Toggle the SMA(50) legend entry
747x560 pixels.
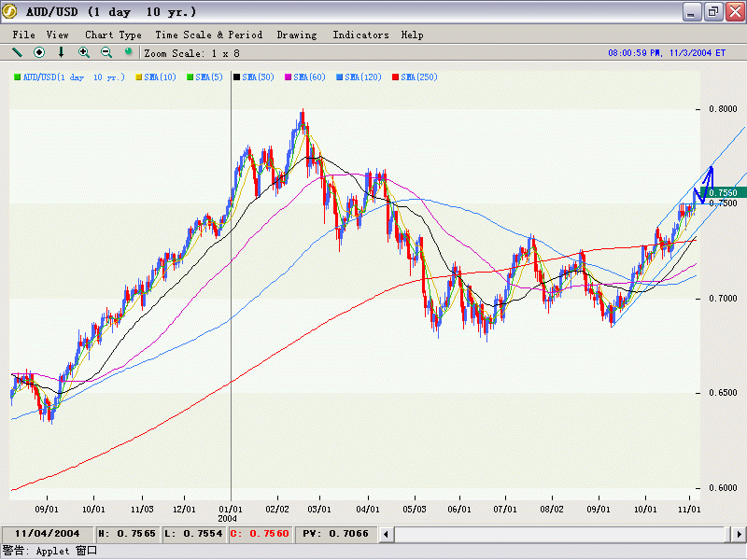tap(258, 77)
